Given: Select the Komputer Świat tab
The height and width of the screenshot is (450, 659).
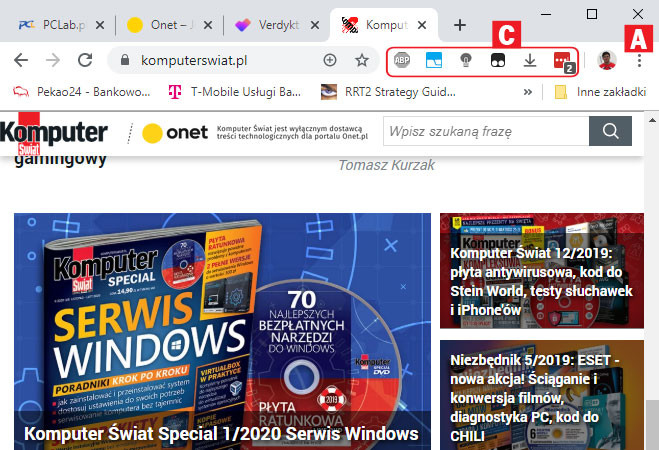Looking at the screenshot, I should [x=374, y=25].
